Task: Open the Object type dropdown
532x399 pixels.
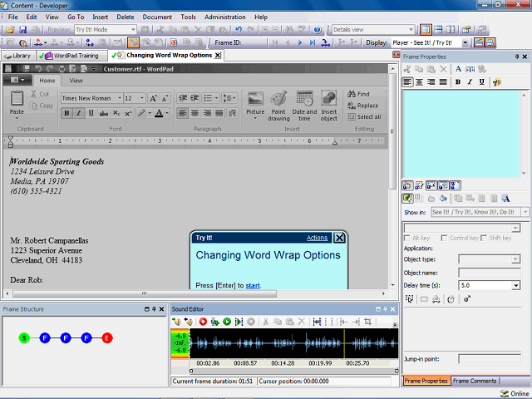Action: point(515,259)
